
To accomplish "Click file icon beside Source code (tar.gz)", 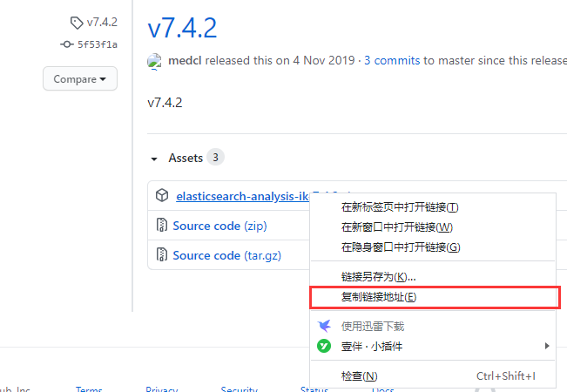I will coord(162,254).
